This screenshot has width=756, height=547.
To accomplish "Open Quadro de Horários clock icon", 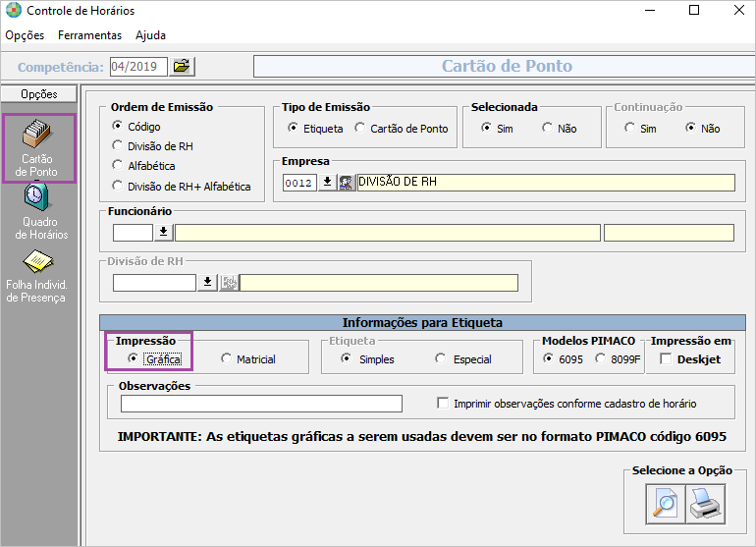I will coord(37,197).
